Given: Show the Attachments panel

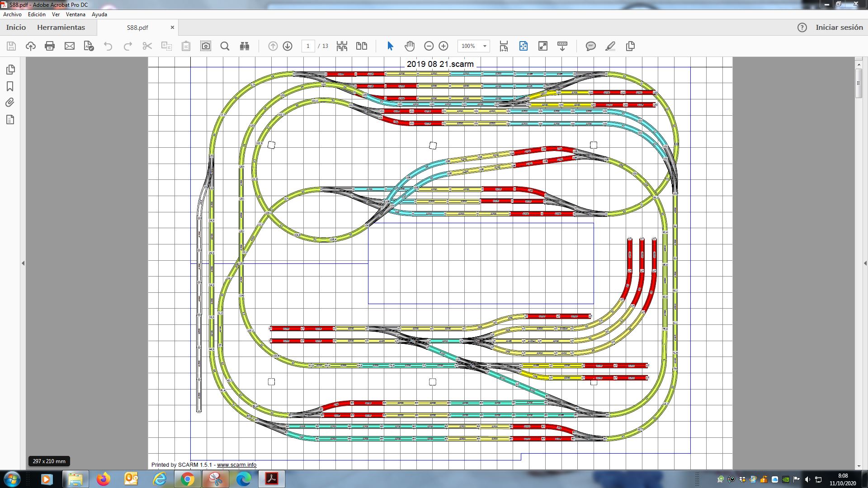Looking at the screenshot, I should [10, 103].
